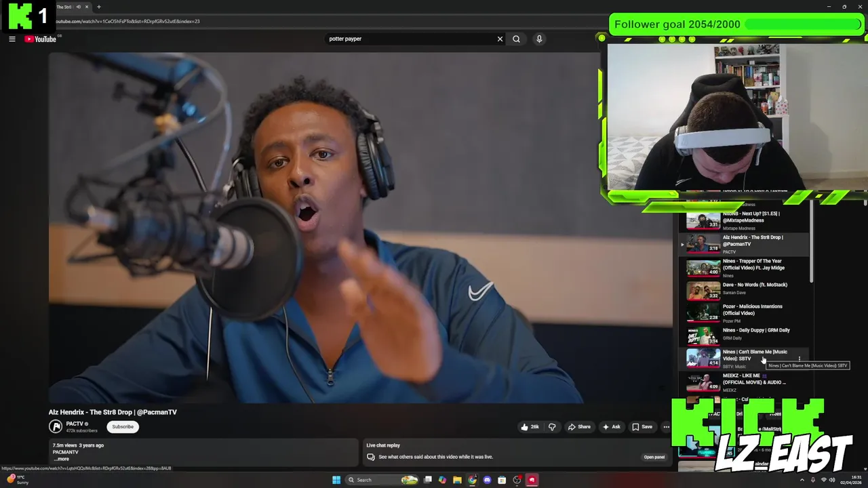This screenshot has width=868, height=488.
Task: Open more actions ellipsis under video
Action: pyautogui.click(x=667, y=427)
